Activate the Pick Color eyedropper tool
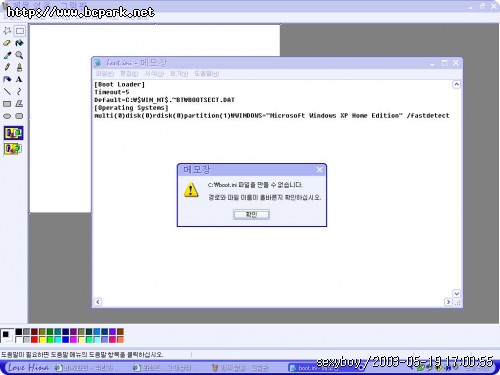The image size is (500, 375). (7, 55)
